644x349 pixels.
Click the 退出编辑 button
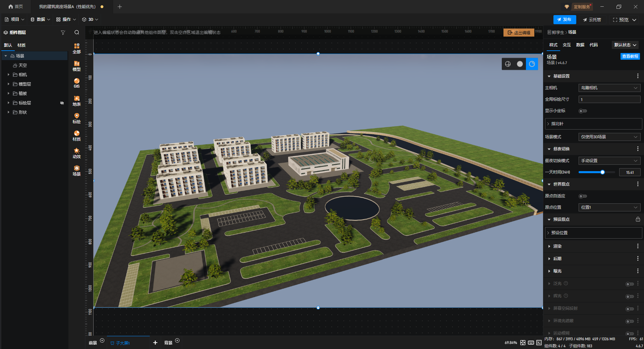(519, 33)
